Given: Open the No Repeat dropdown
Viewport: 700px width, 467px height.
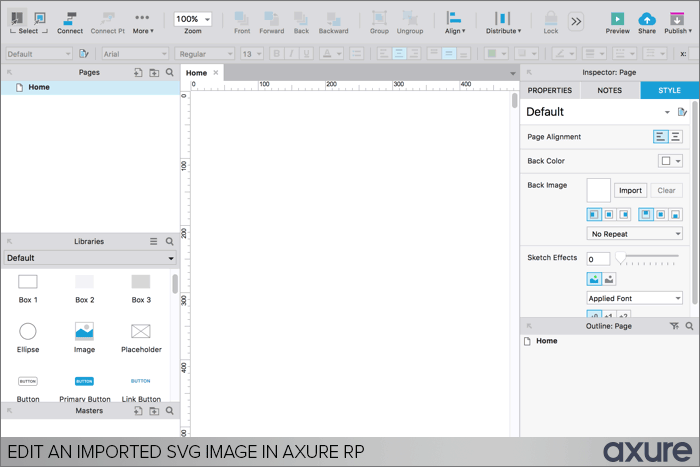Looking at the screenshot, I should 634,234.
